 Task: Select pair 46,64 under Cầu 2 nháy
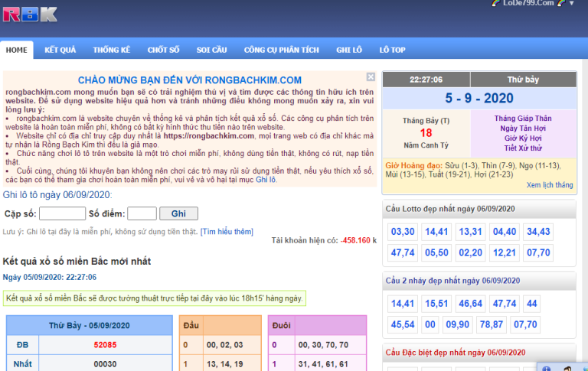470,304
